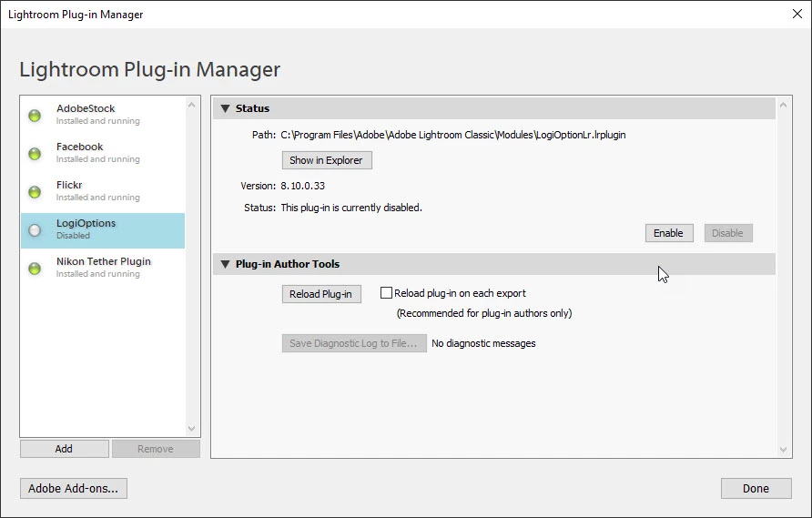Collapse the Status section triangle
Screen dimensions: 812x518
pos(225,108)
